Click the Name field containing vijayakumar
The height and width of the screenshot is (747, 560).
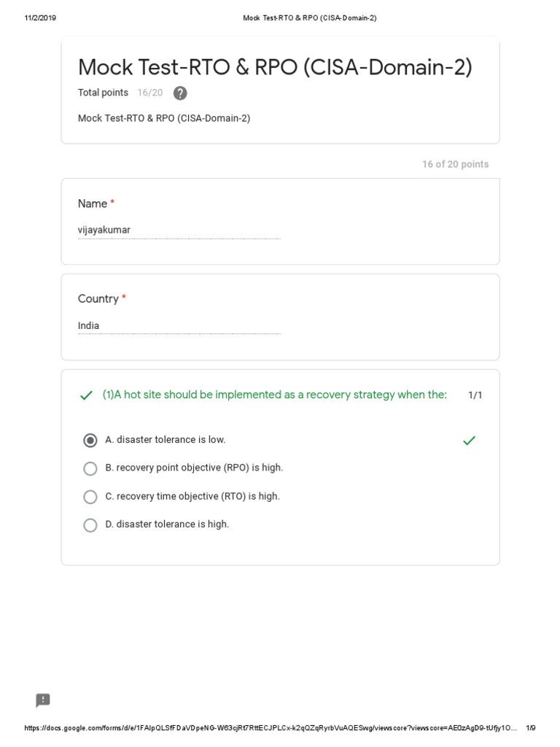(179, 231)
